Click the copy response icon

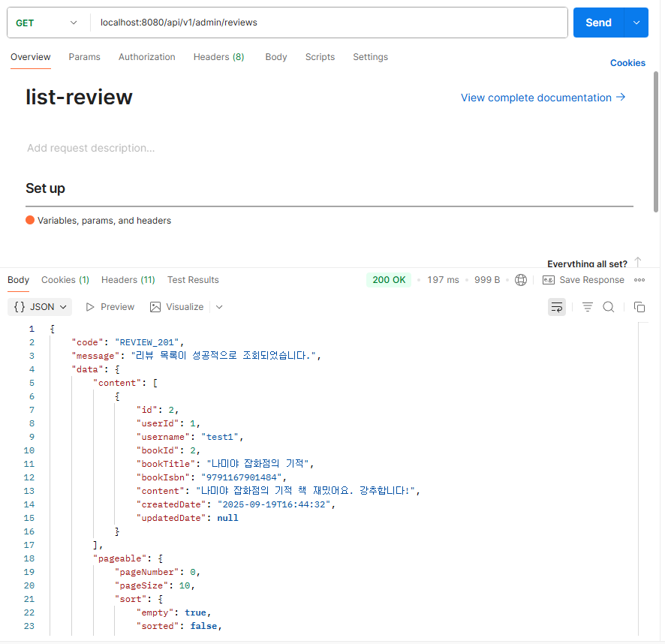click(639, 307)
